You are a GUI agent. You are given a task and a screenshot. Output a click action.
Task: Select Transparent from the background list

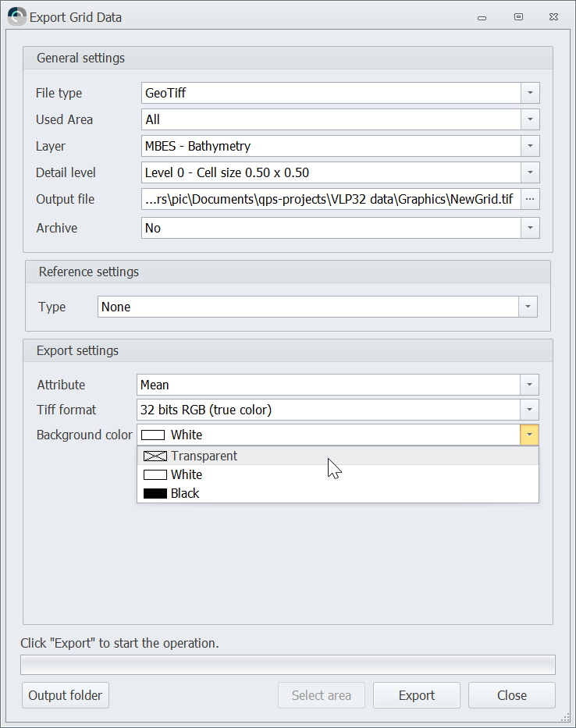pos(204,456)
